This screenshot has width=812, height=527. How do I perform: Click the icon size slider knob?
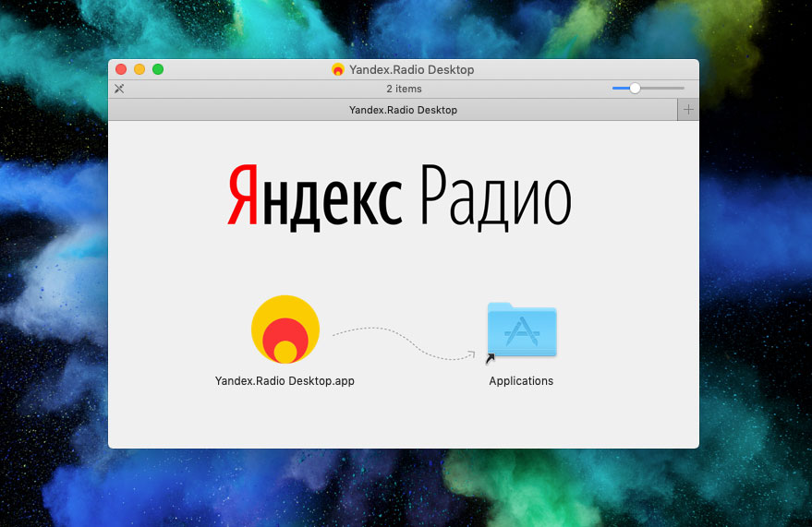point(635,89)
